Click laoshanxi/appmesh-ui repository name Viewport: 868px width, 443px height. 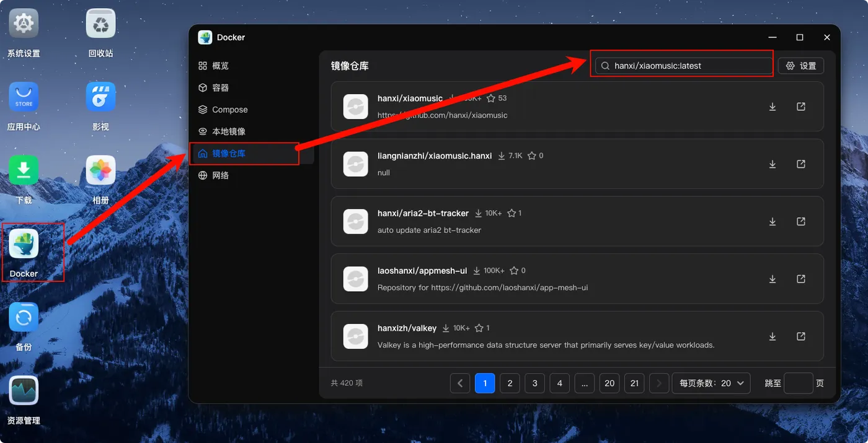[422, 271]
